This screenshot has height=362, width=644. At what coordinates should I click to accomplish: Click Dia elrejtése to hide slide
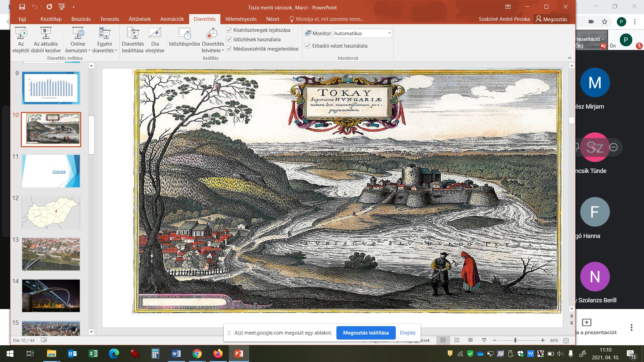[x=155, y=40]
